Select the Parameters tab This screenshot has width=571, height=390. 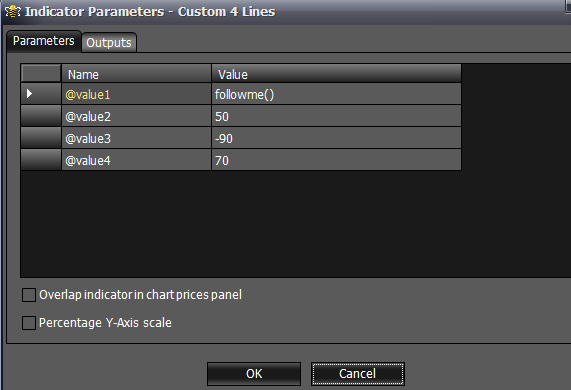click(x=44, y=41)
